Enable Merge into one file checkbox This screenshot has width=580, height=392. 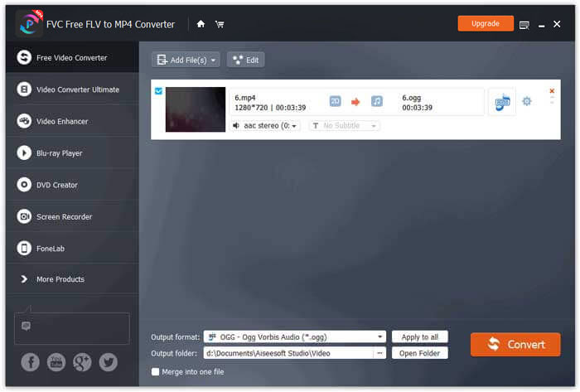tap(156, 371)
